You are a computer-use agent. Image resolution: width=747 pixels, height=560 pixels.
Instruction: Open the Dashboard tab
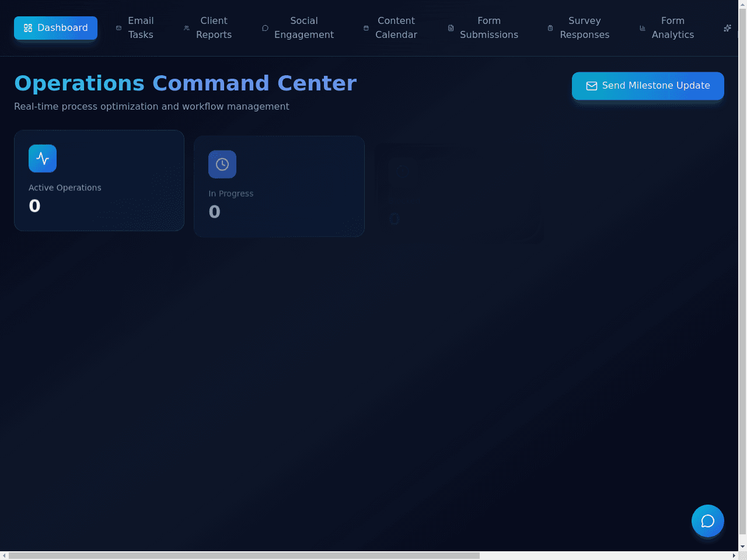pyautogui.click(x=55, y=28)
